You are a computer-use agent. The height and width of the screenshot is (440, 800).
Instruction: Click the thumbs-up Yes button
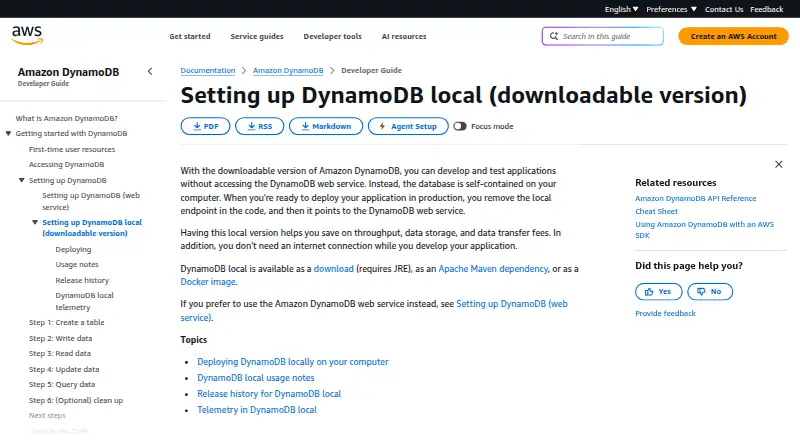[x=659, y=291]
